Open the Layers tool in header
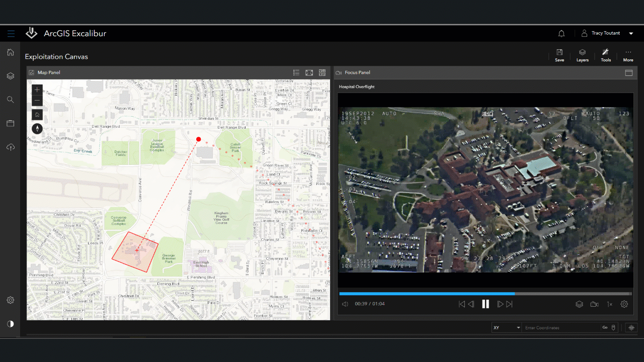Viewport: 644px width, 362px height. coord(583,55)
